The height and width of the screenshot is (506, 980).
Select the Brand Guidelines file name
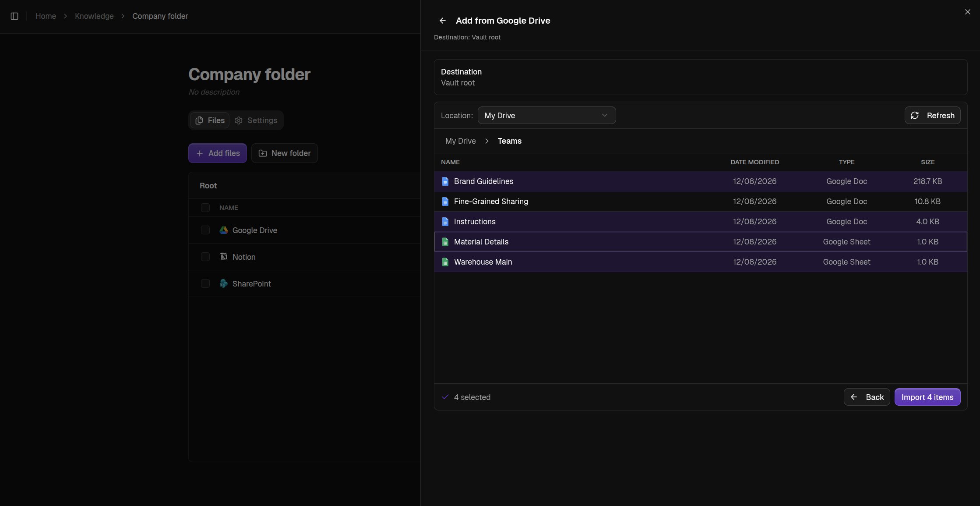pos(483,181)
